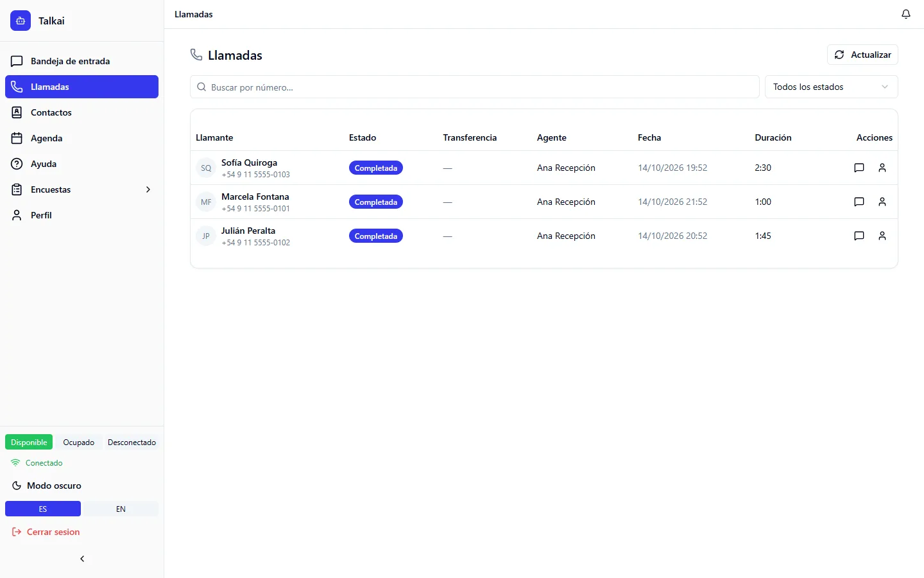Collapse the sidebar with the arrow

point(82,559)
